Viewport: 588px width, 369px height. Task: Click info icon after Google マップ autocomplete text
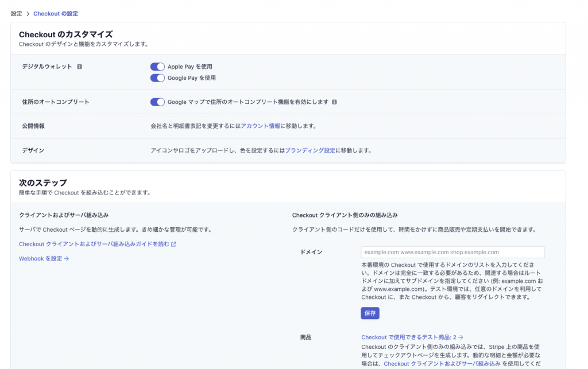pyautogui.click(x=334, y=102)
